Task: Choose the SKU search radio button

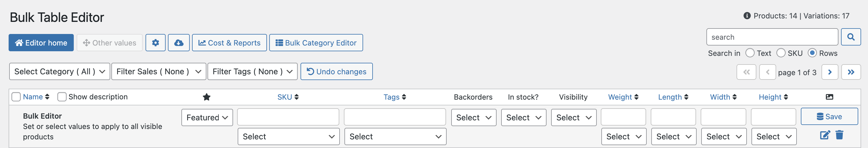Action: [781, 53]
